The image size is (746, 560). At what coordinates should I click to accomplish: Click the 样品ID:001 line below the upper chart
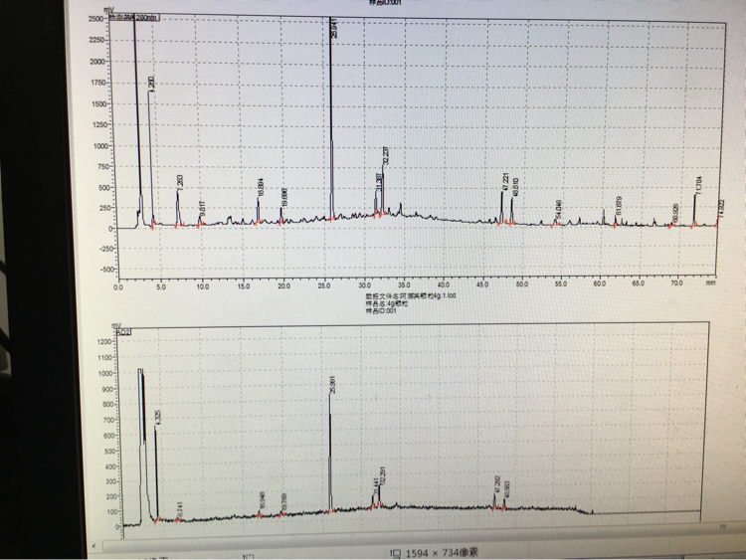tap(381, 311)
